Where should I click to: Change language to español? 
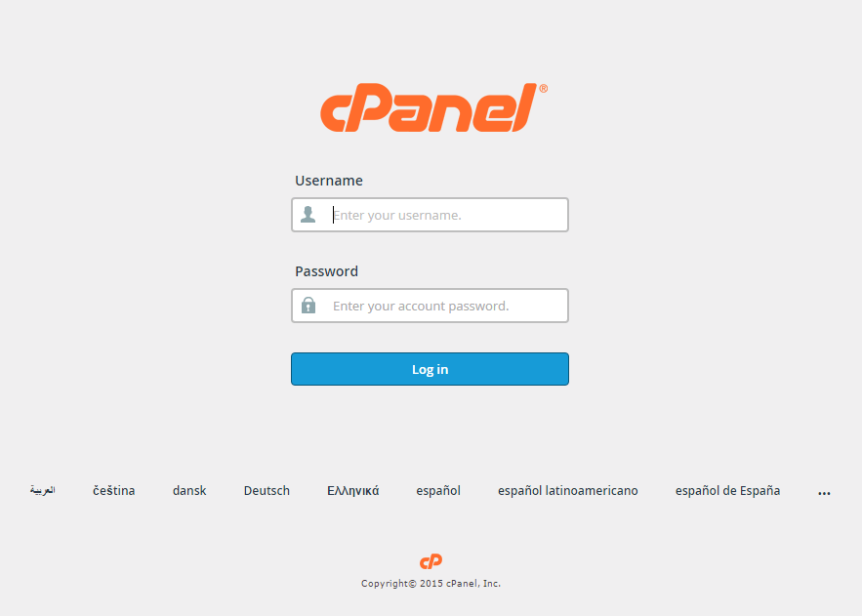coord(438,491)
